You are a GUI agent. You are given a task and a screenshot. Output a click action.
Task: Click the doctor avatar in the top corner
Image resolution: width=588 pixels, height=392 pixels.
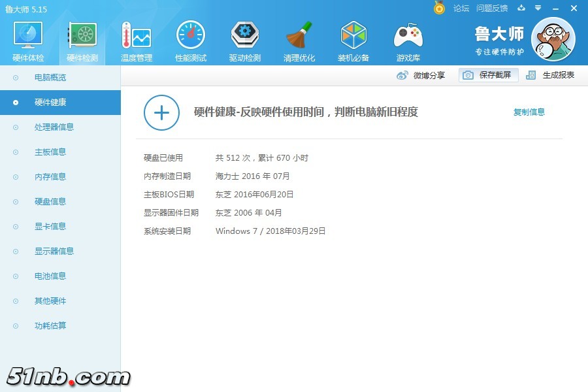553,39
